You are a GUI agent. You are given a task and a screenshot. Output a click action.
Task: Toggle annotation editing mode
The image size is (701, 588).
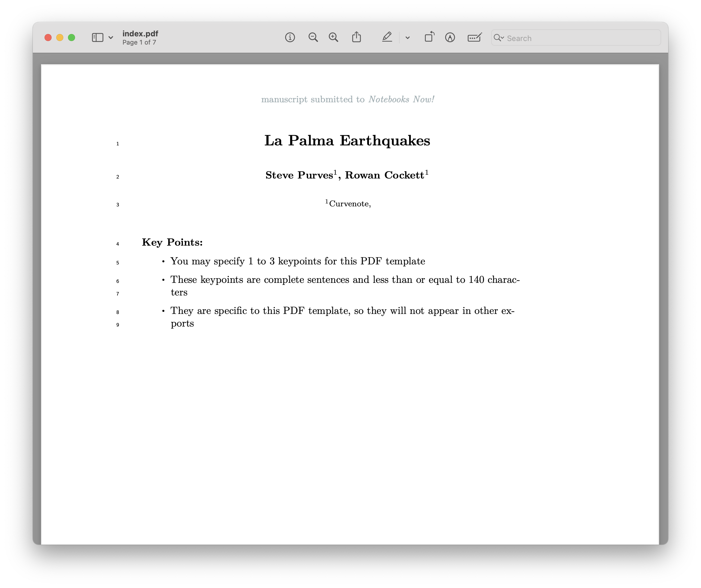[450, 38]
